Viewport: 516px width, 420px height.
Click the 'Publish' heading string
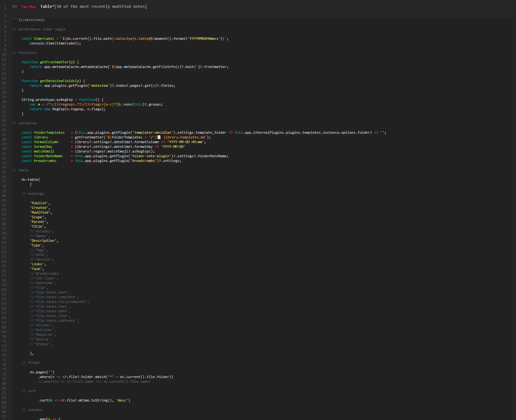point(39,203)
